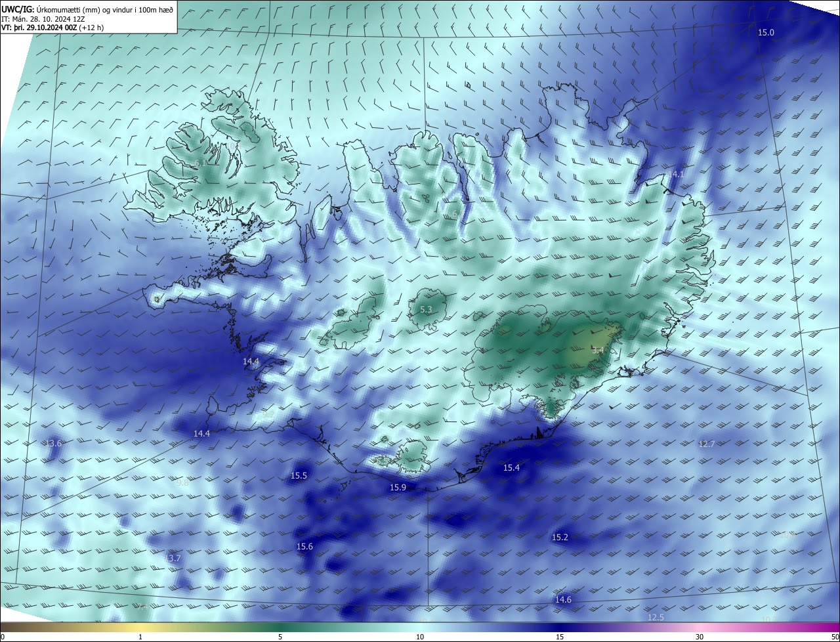Select the 14.1 value label
This screenshot has width=840, height=642.
676,174
